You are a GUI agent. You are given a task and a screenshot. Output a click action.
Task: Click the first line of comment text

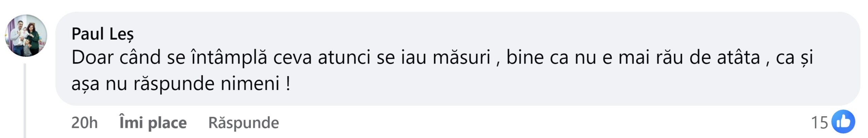442,57
